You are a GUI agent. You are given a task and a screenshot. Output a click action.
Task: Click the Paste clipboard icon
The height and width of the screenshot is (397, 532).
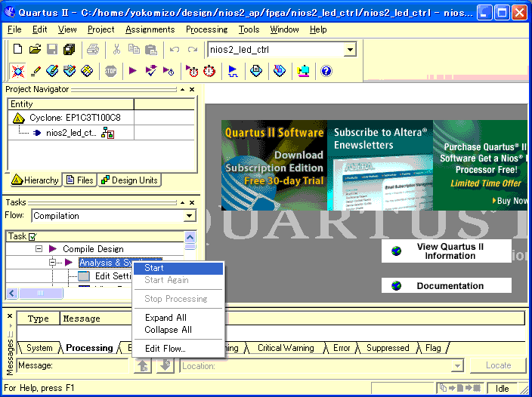(151, 50)
